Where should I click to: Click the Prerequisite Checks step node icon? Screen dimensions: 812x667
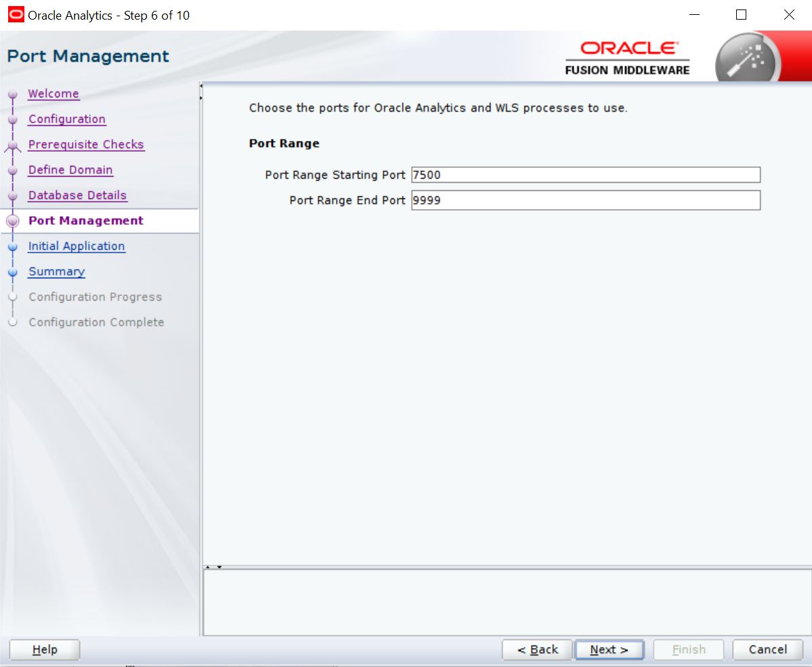click(x=13, y=146)
